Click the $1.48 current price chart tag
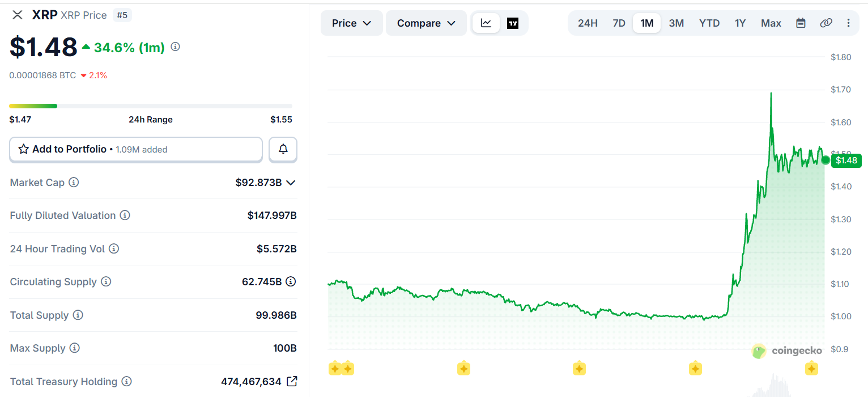Screen dimensions: 868x397 (846, 161)
